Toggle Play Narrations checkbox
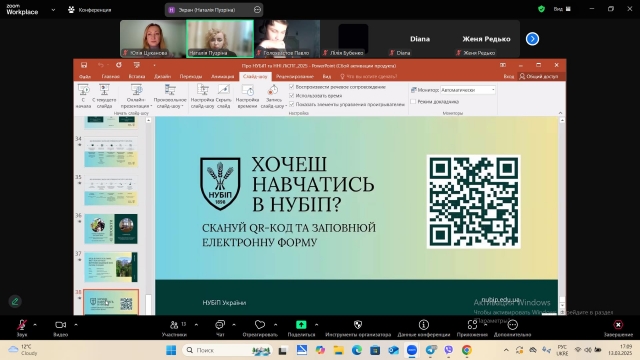Viewport: 640px width, 360px height. [x=291, y=87]
